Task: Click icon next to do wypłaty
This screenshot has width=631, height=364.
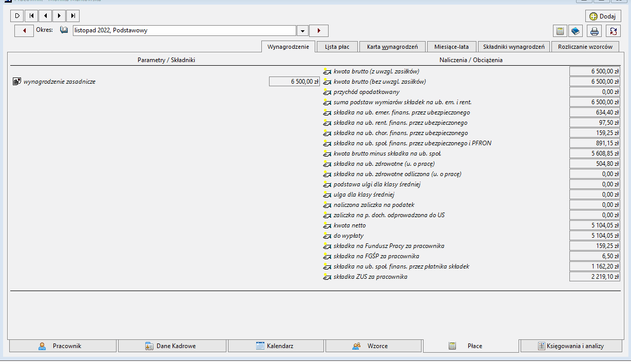Action: (x=327, y=235)
